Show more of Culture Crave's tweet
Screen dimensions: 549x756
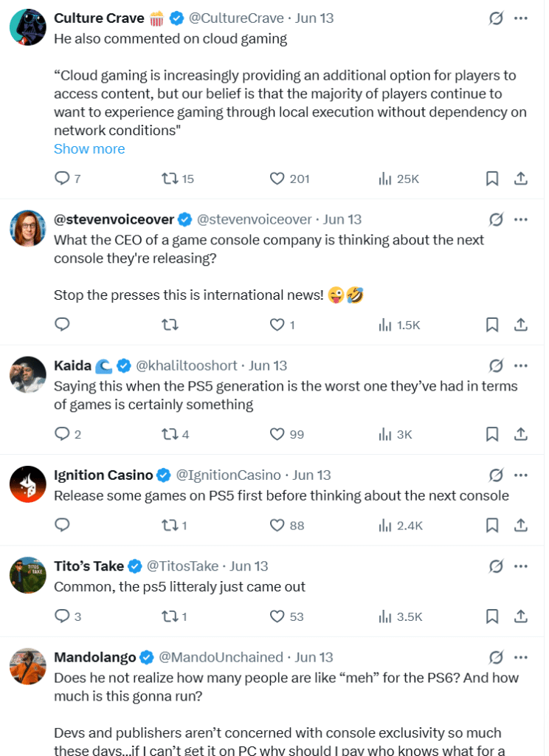click(89, 149)
